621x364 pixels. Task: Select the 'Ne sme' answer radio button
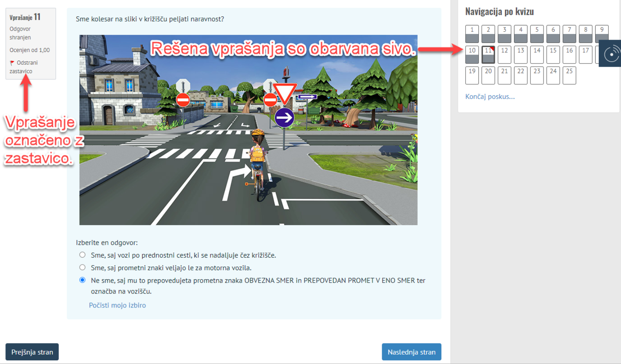[82, 280]
